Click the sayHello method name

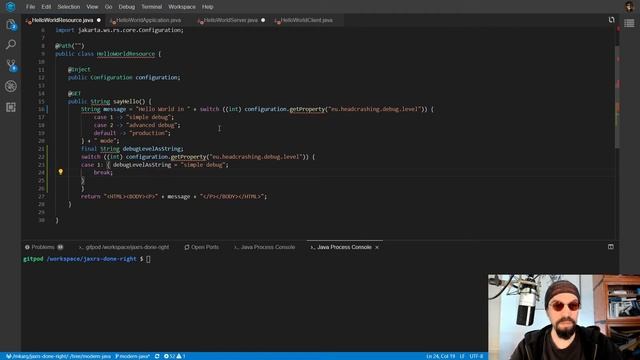point(126,102)
